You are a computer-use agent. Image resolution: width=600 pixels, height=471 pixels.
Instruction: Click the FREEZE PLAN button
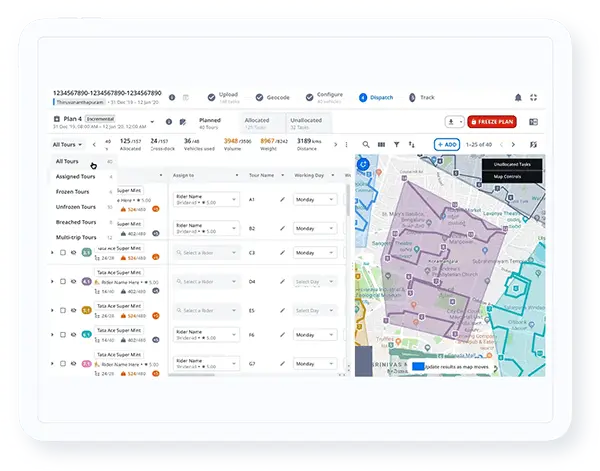[492, 122]
